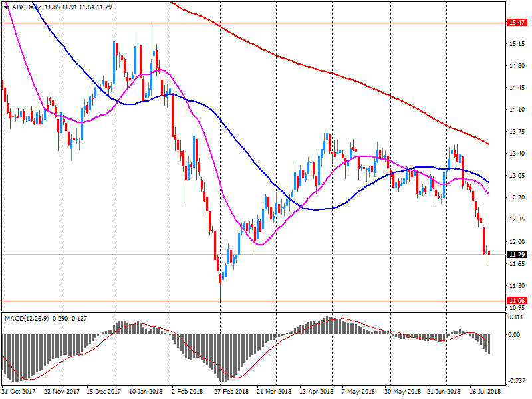Click the 11.65 price scale value
The height and width of the screenshot is (399, 532).
pos(517,263)
